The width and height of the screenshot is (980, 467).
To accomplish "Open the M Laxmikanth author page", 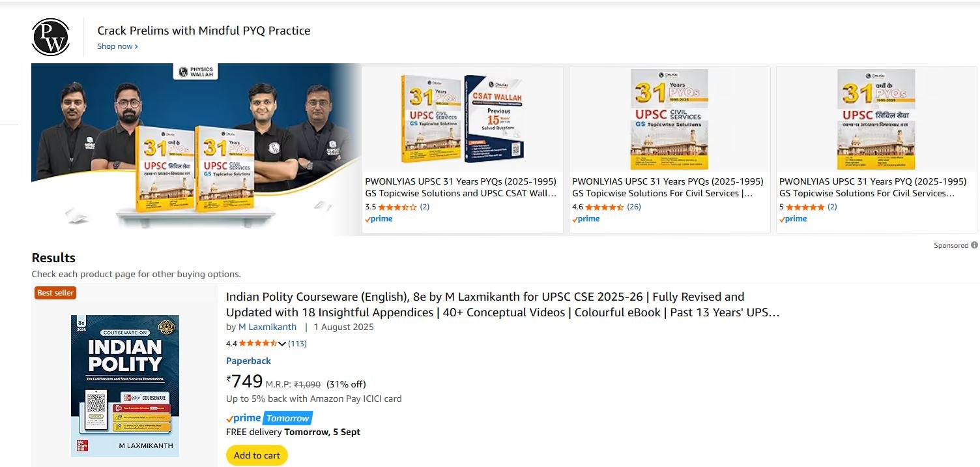I will pyautogui.click(x=267, y=327).
